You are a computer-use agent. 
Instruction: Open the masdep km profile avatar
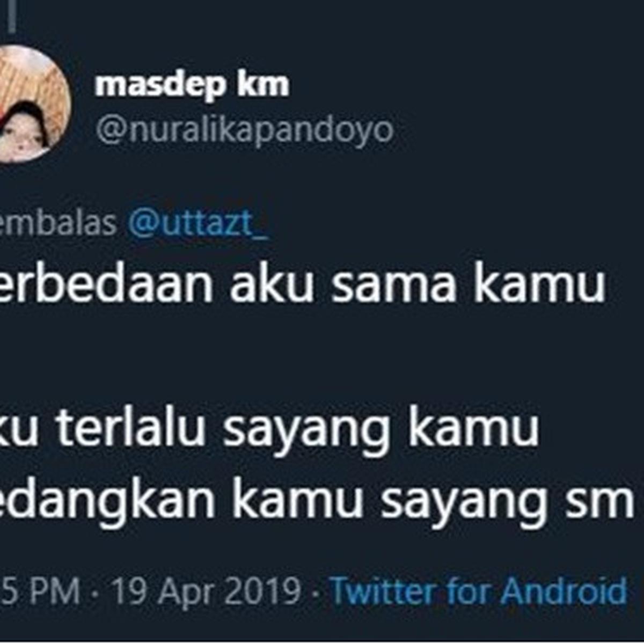pos(32,104)
